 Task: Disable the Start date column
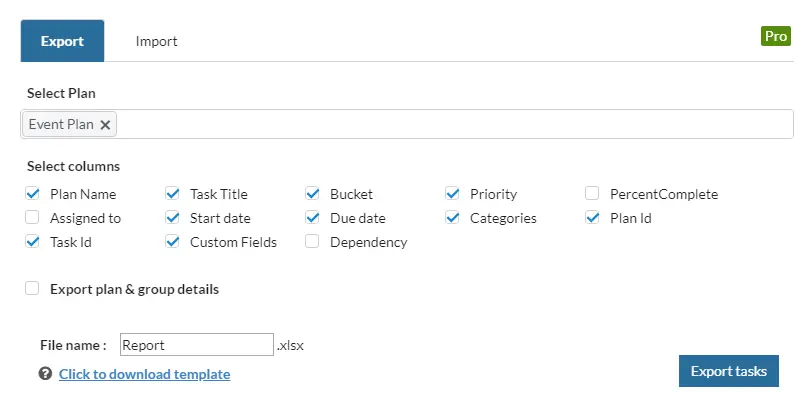pyautogui.click(x=172, y=218)
